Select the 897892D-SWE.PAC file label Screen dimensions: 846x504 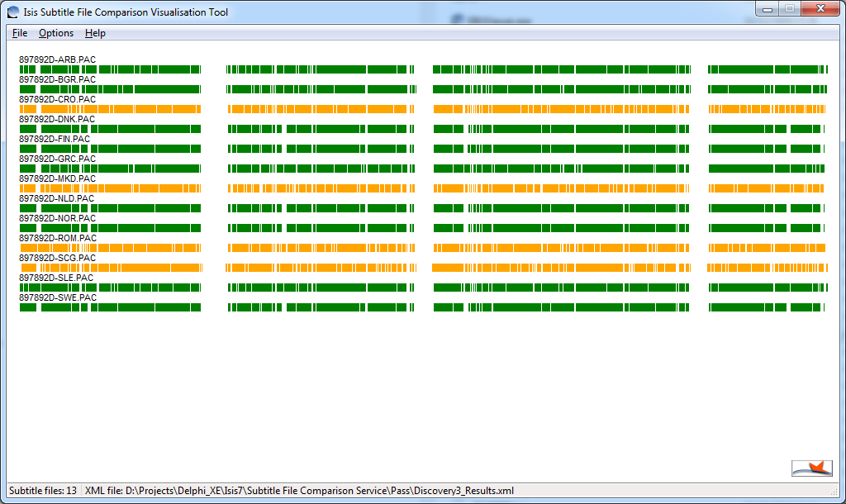(x=56, y=297)
